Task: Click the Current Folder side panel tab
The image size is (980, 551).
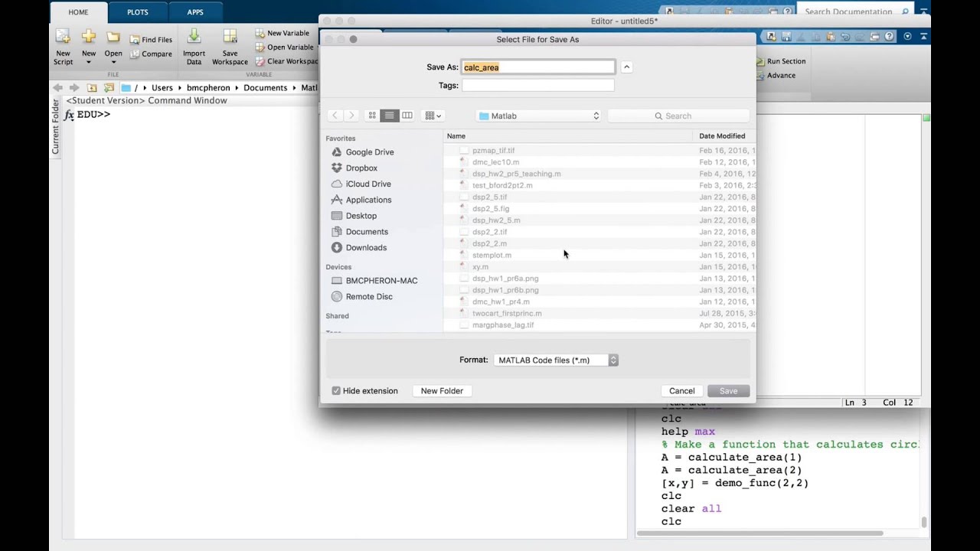Action: point(55,127)
